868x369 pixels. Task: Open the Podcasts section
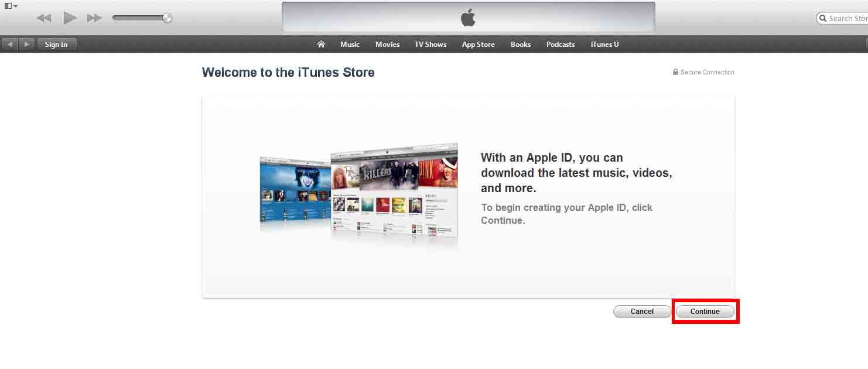coord(561,45)
